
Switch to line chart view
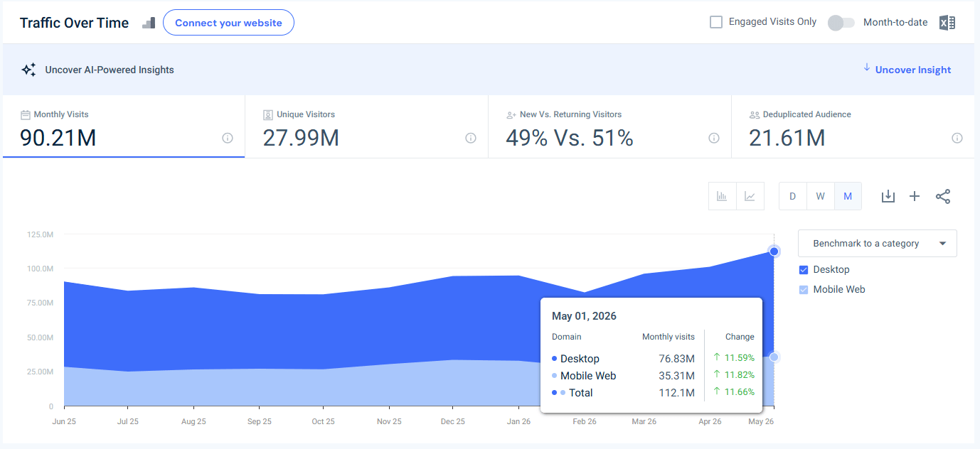(x=750, y=196)
